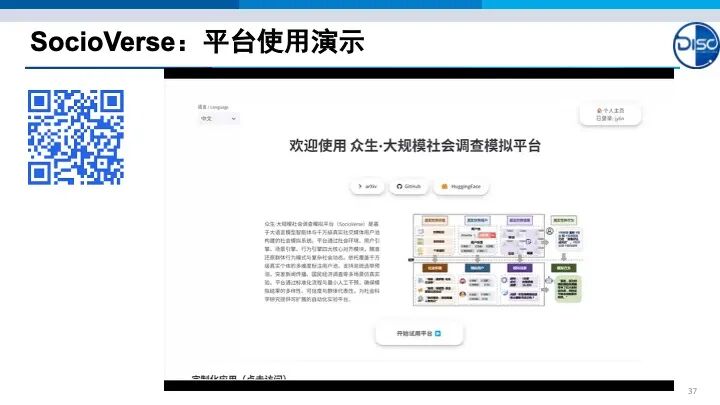Click the DISC logo in the corner
Image resolution: width=720 pixels, height=405 pixels.
click(x=694, y=45)
